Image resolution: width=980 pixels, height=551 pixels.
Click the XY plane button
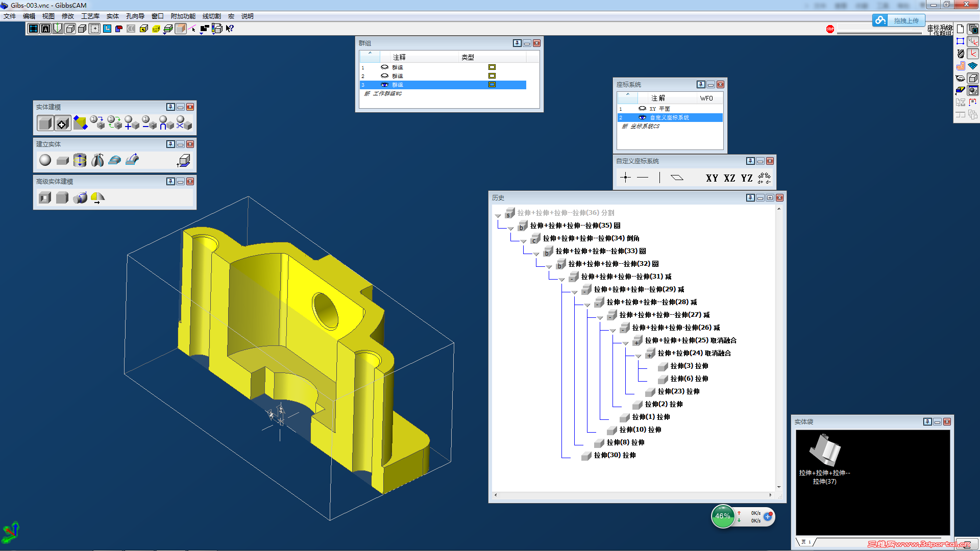pos(712,178)
